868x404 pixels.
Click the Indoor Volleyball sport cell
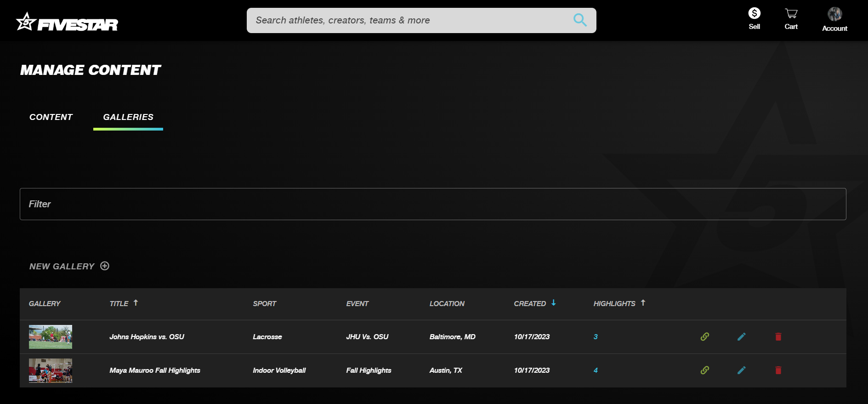click(x=279, y=370)
